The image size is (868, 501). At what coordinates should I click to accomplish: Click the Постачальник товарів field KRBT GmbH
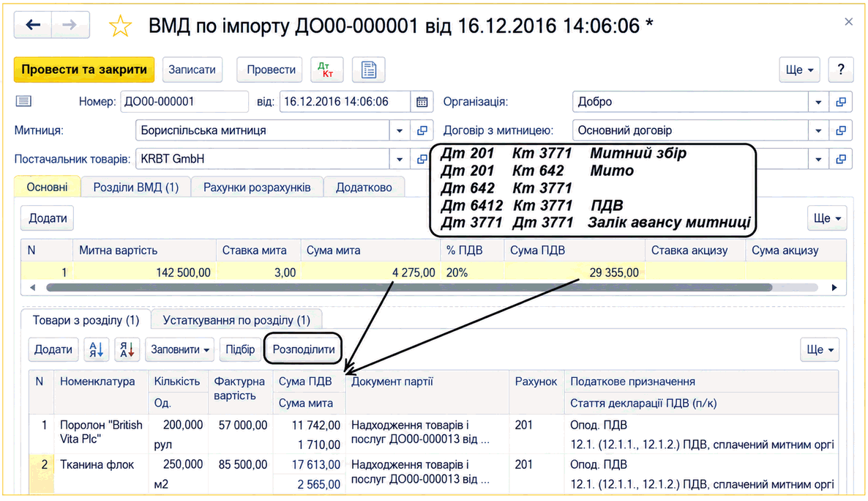pos(263,160)
